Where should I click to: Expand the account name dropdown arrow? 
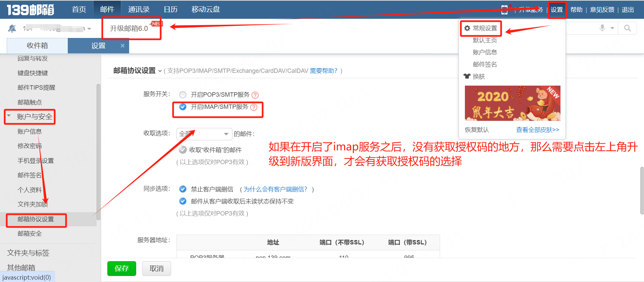tap(89, 29)
